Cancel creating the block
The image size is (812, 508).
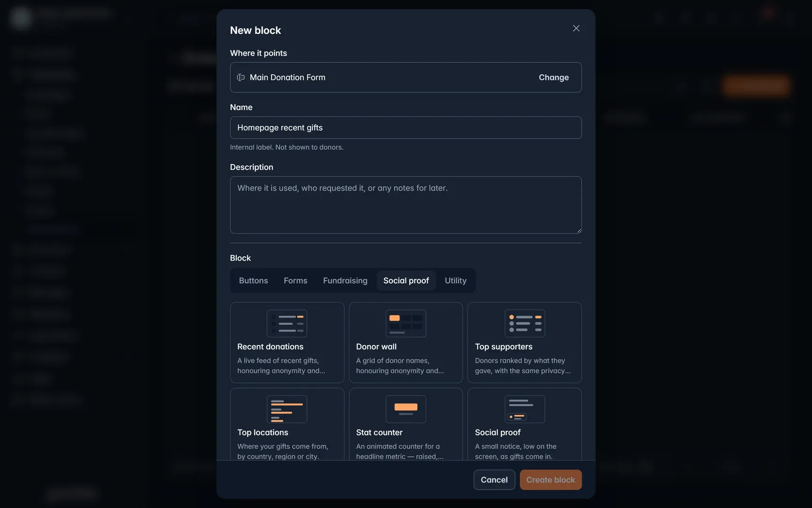pyautogui.click(x=494, y=480)
